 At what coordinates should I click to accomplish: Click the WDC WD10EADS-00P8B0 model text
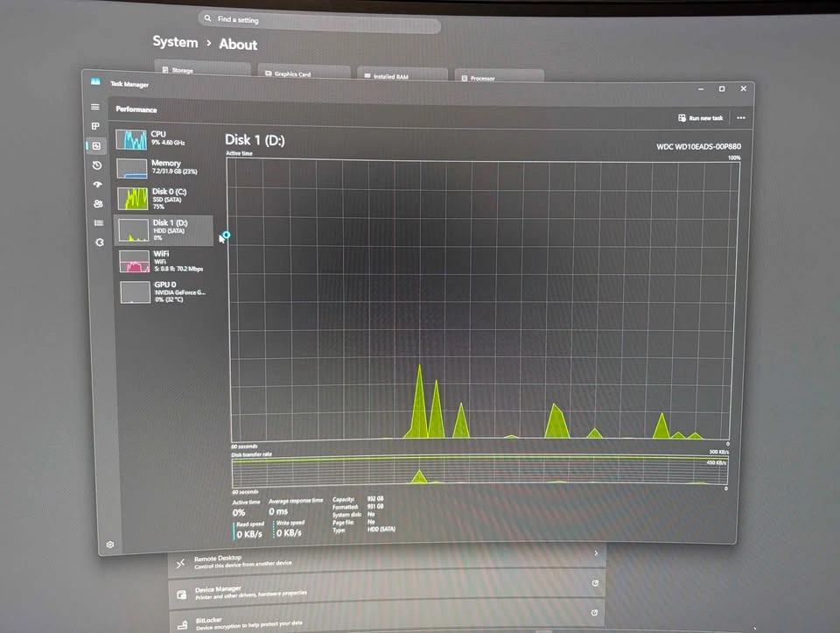point(698,146)
